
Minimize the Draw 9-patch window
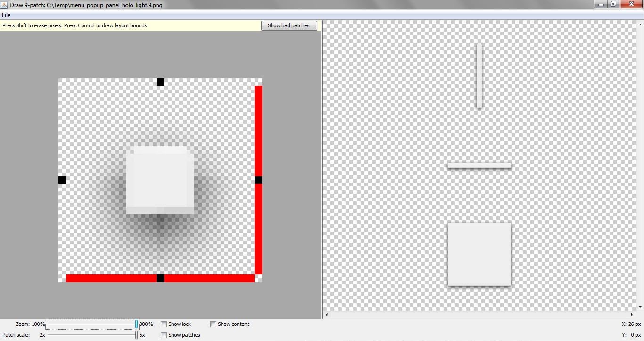coord(600,4)
